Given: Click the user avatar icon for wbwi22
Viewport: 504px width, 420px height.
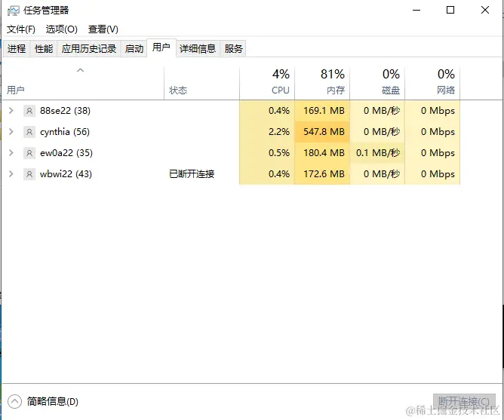Looking at the screenshot, I should [29, 174].
